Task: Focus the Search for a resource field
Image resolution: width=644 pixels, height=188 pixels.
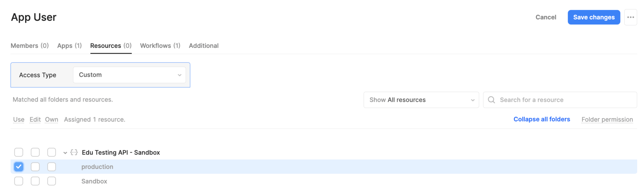Action: [x=560, y=100]
